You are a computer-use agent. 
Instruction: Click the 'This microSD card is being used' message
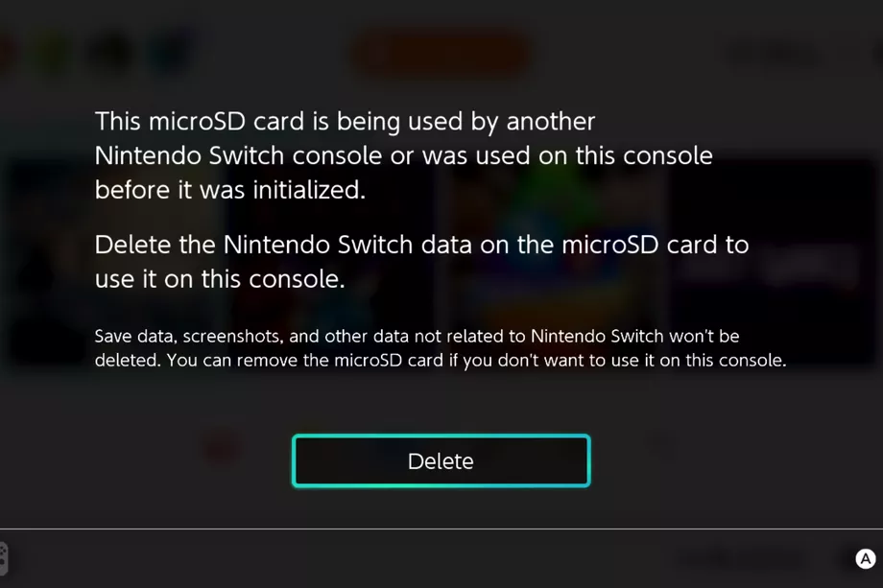403,155
